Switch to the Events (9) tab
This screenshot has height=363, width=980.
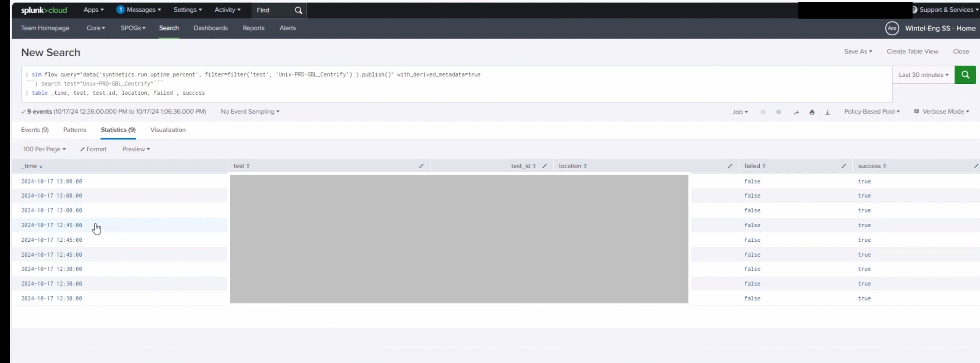(35, 130)
